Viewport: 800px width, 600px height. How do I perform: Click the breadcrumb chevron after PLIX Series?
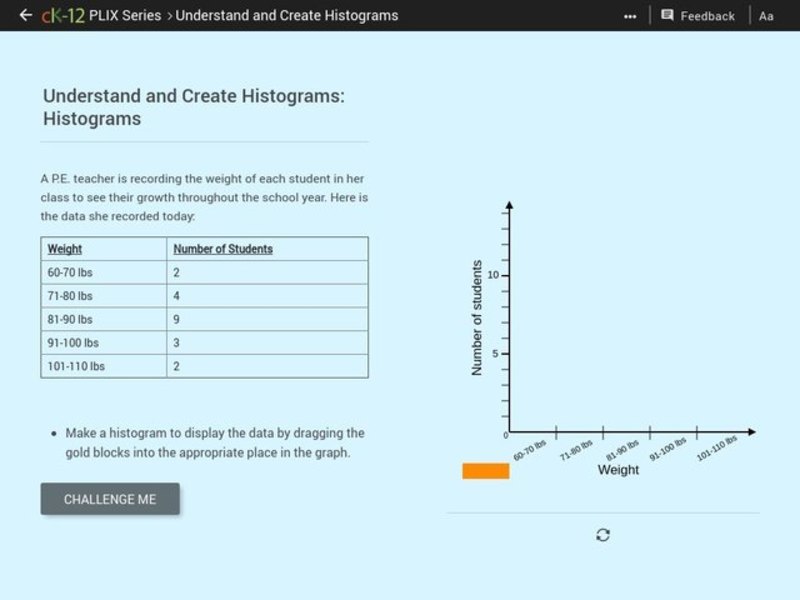click(x=168, y=15)
